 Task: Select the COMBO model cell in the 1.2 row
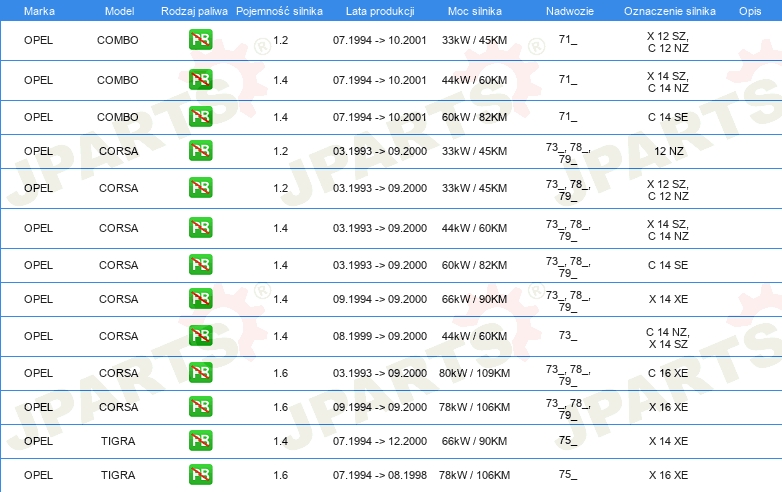pos(118,40)
